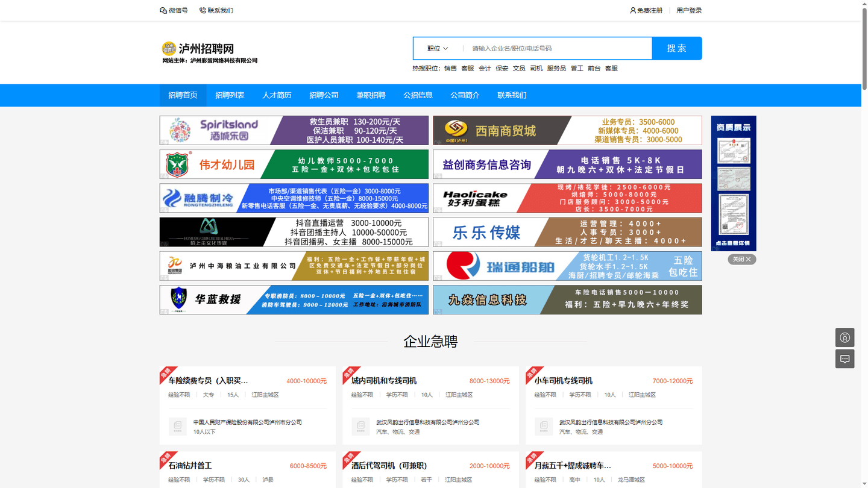Expand the 职位 search type dropdown
This screenshot has height=488, width=868.
(x=438, y=48)
